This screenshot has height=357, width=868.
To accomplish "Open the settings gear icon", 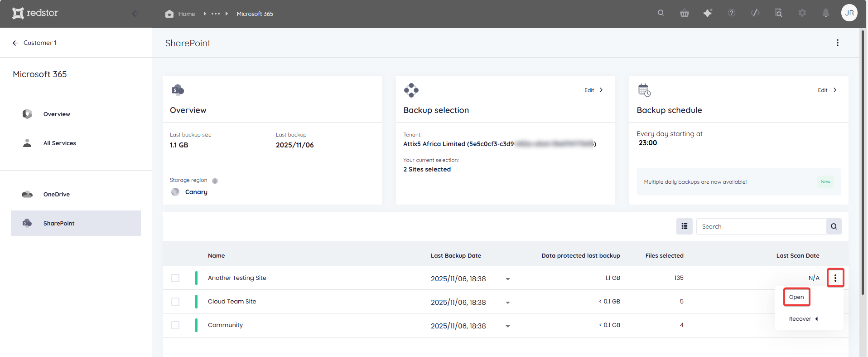I will pos(802,13).
